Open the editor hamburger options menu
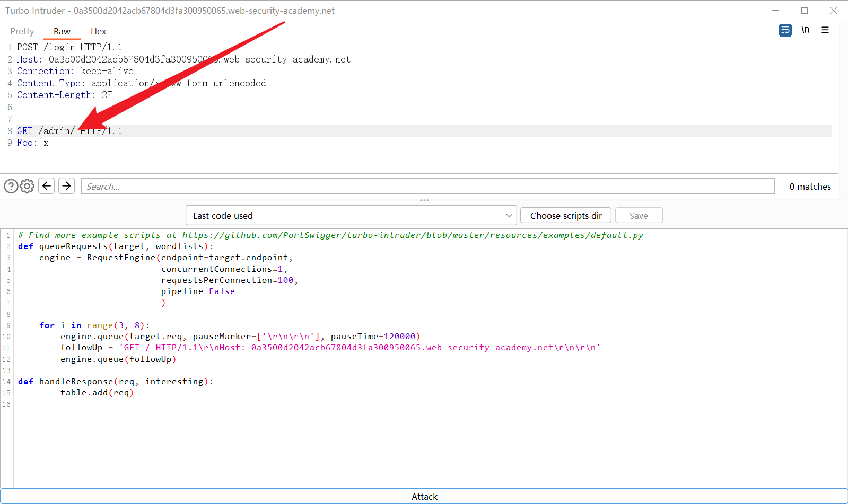 point(825,30)
